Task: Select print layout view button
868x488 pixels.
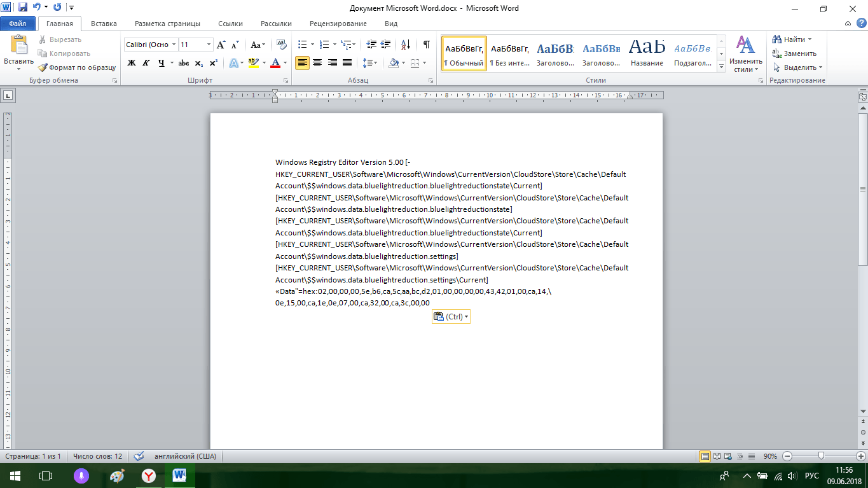Action: coord(705,456)
